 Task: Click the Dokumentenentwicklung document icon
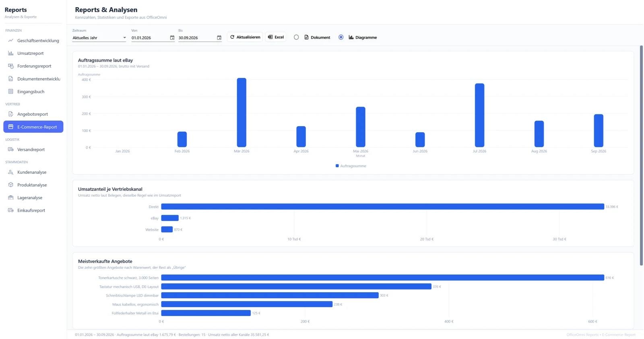point(11,79)
